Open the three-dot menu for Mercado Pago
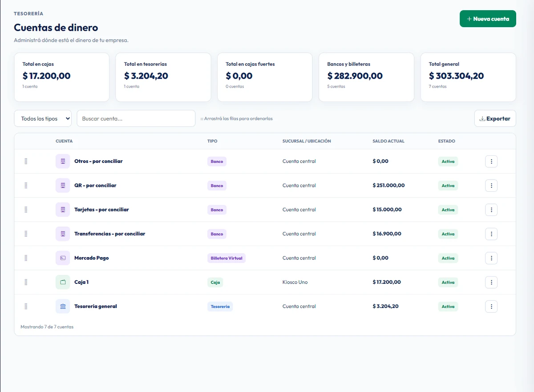The height and width of the screenshot is (392, 534). 491,258
